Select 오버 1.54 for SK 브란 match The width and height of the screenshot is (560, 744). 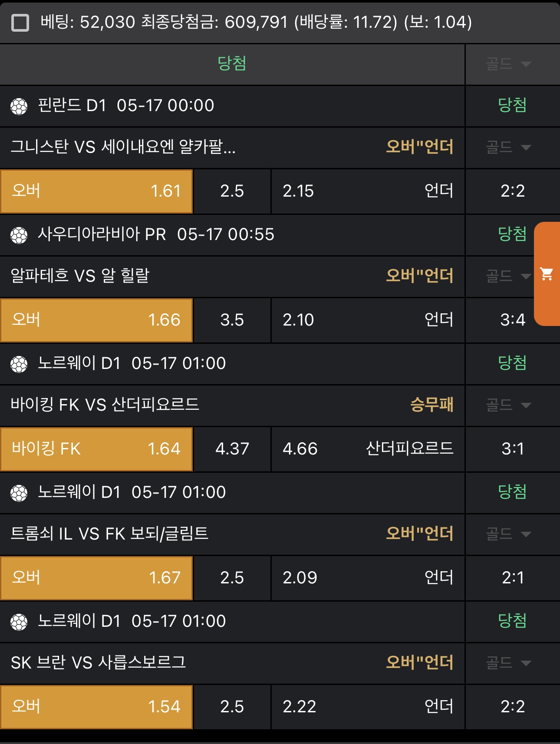pos(96,707)
